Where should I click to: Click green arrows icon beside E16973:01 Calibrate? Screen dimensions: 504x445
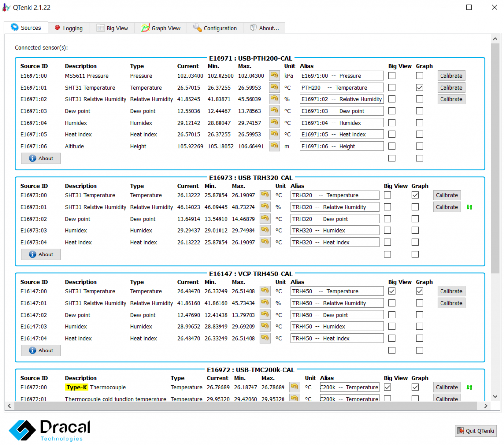469,207
